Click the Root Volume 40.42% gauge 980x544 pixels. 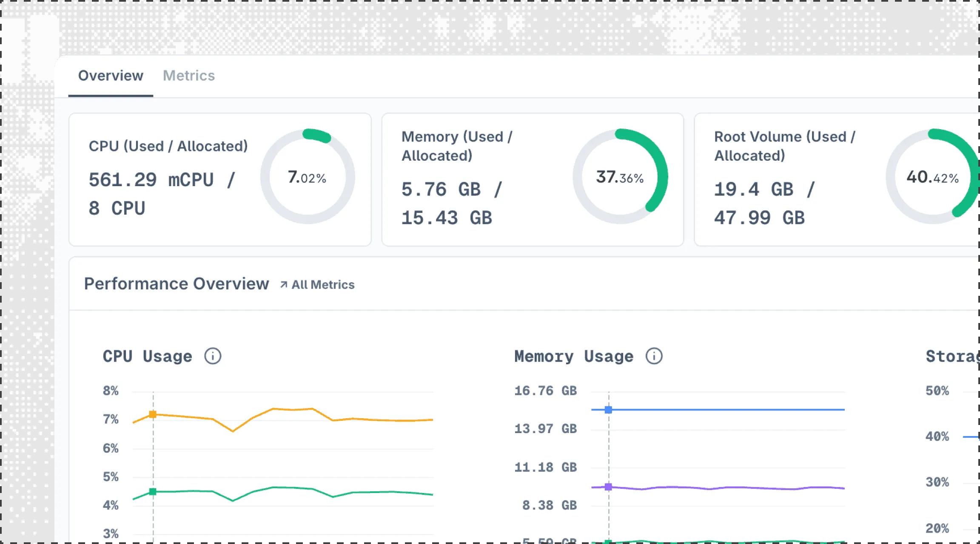(932, 177)
